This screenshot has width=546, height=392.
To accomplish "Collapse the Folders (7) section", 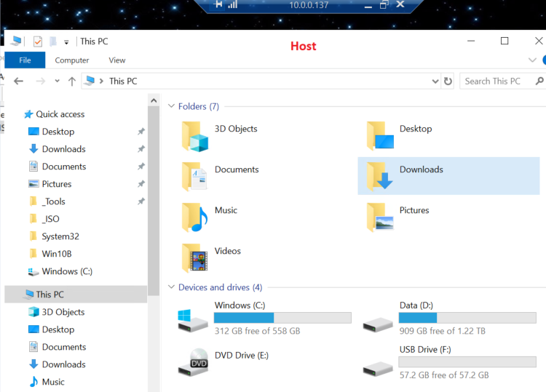I will click(171, 105).
